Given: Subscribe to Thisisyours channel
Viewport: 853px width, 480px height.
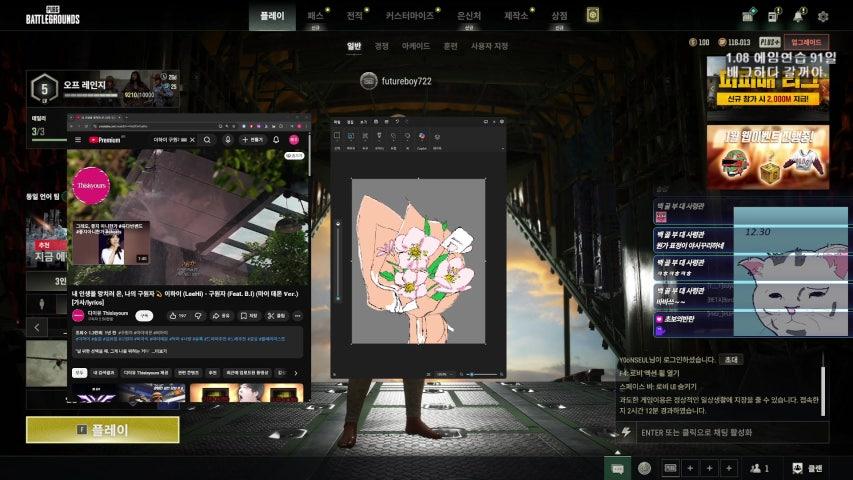Looking at the screenshot, I should tap(144, 316).
